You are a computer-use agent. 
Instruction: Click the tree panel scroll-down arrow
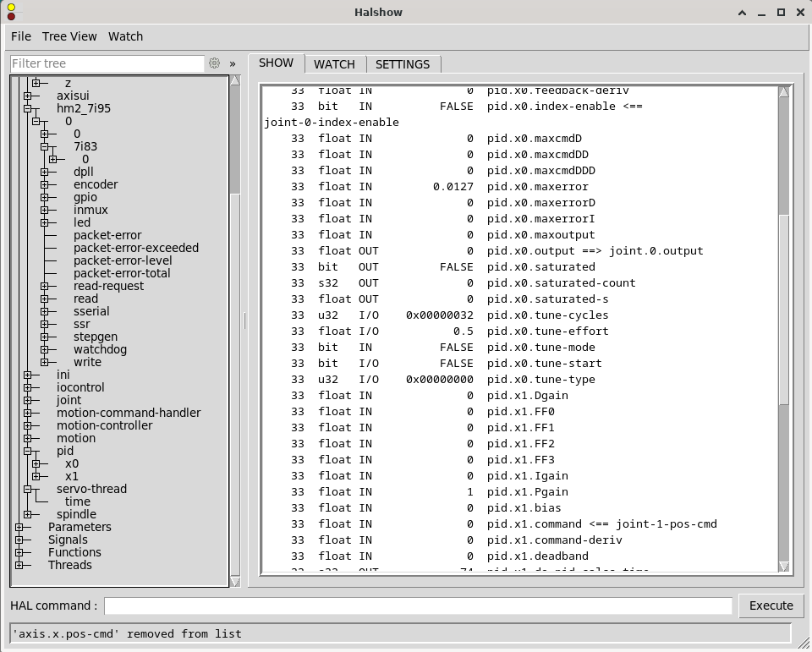tap(235, 582)
